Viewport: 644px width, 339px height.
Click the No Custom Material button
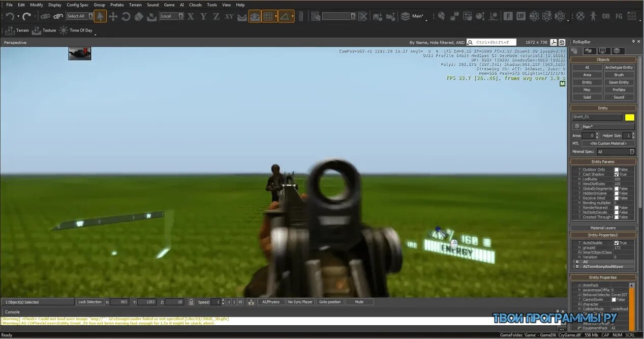pyautogui.click(x=608, y=144)
